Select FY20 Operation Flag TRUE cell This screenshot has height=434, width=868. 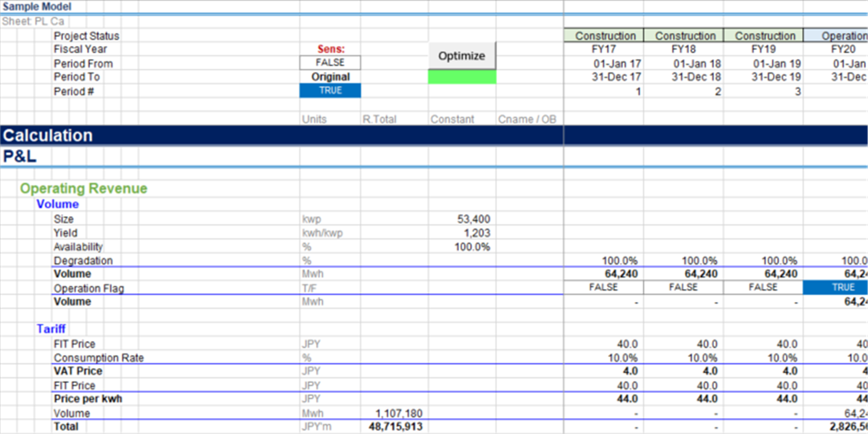836,287
